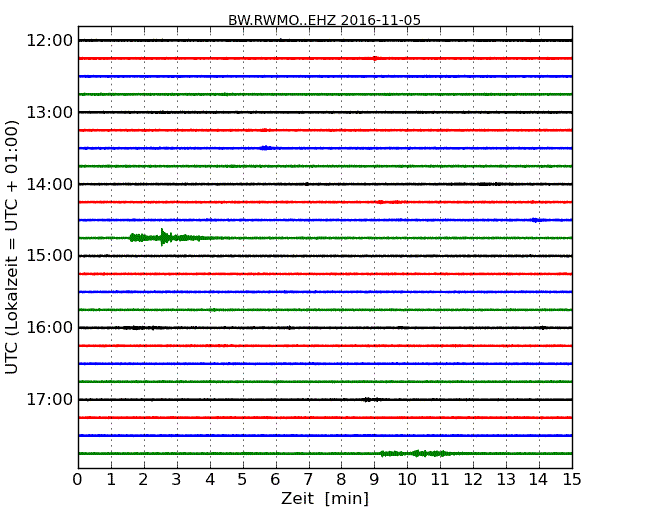Click the red blips on the 14:15 trace near minute 9
This screenshot has width=650, height=520.
(x=388, y=202)
